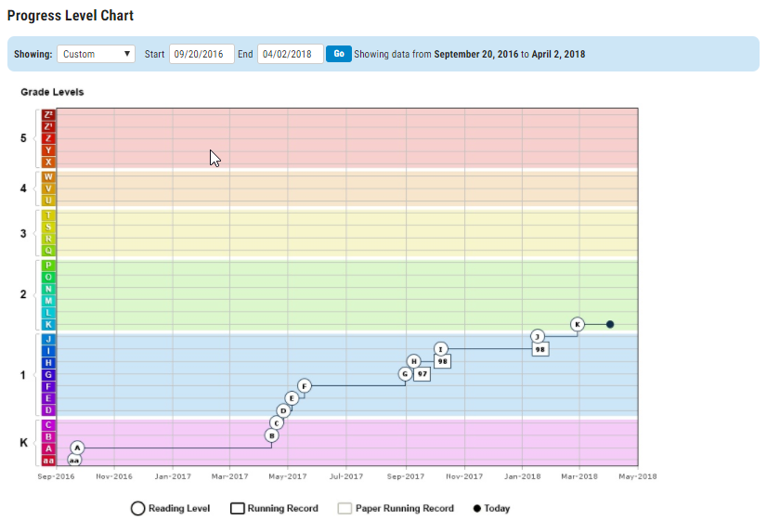Click Paper Running Record legend icon
The width and height of the screenshot is (767, 532).
click(x=344, y=508)
